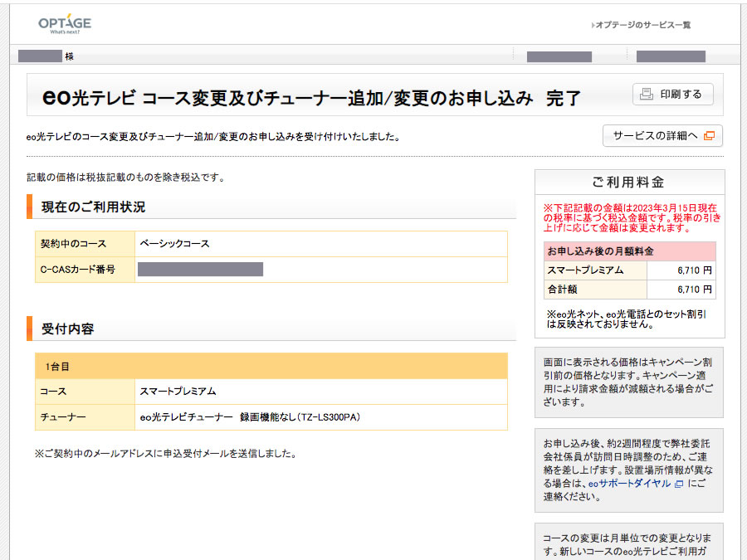Click スマートプレミアム row in fee table

pyautogui.click(x=630, y=270)
